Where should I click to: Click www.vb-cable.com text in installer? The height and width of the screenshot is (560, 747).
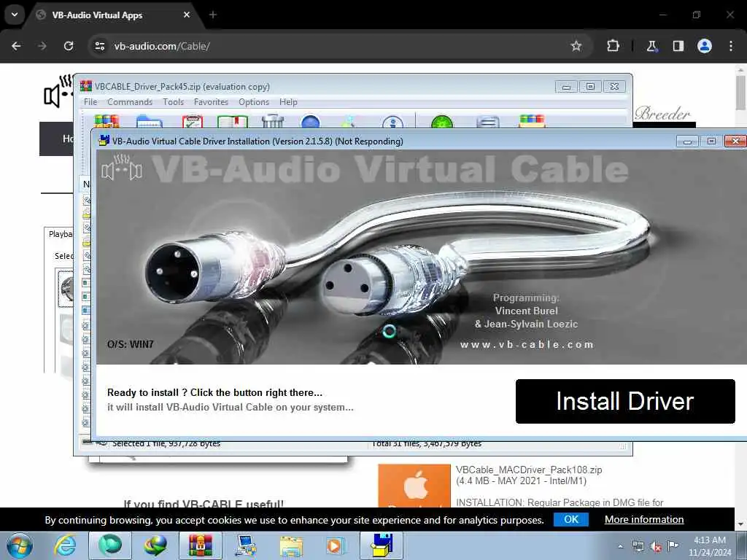tap(527, 345)
